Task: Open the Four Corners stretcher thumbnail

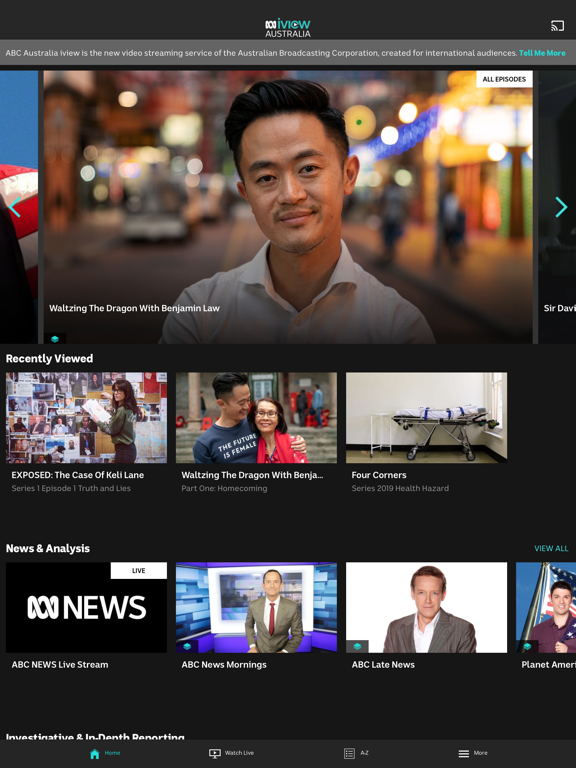Action: (x=426, y=418)
